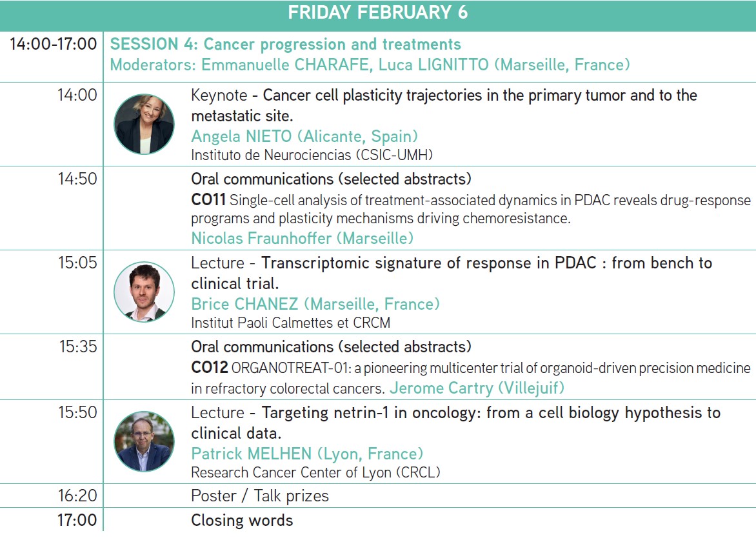The height and width of the screenshot is (542, 756).
Task: Open Jerome Cartry (Villejuif) speaker name
Action: click(478, 388)
